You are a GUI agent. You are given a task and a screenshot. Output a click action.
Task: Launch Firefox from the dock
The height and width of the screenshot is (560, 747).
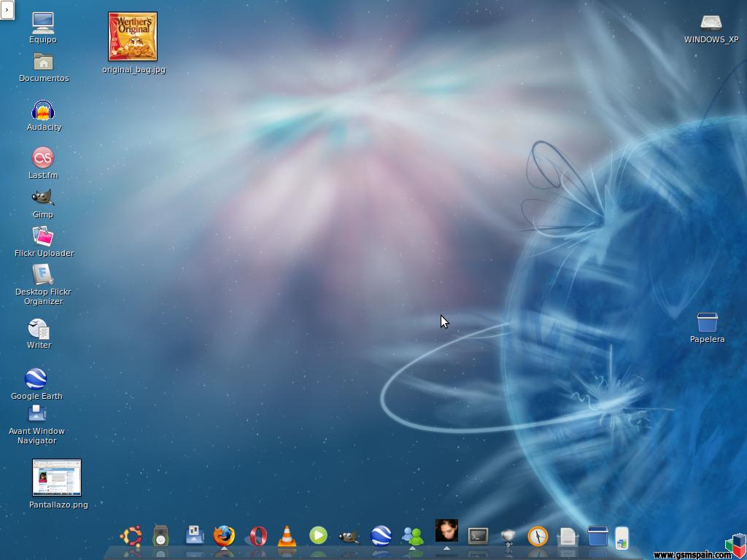pyautogui.click(x=224, y=536)
